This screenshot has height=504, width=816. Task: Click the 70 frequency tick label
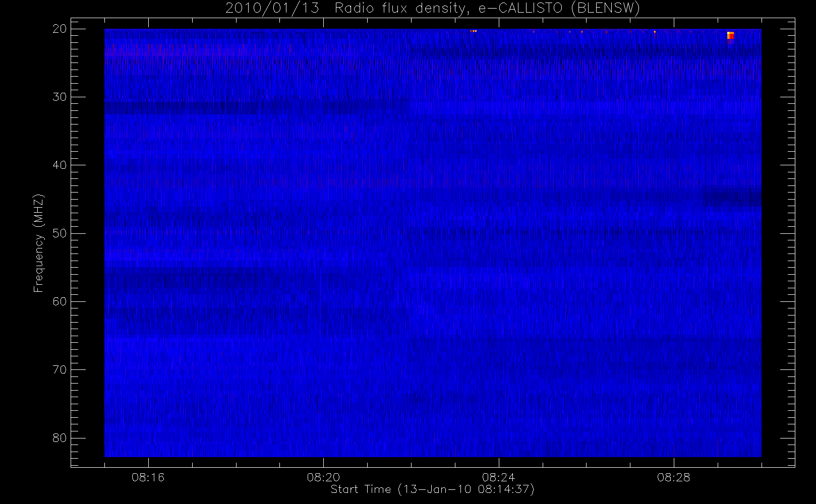pyautogui.click(x=60, y=370)
